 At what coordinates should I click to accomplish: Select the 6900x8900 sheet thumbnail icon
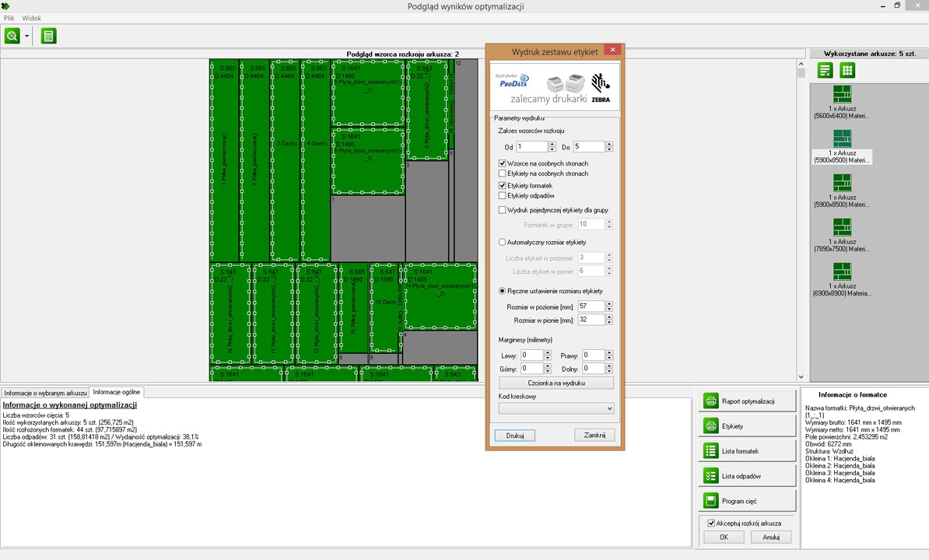click(842, 271)
